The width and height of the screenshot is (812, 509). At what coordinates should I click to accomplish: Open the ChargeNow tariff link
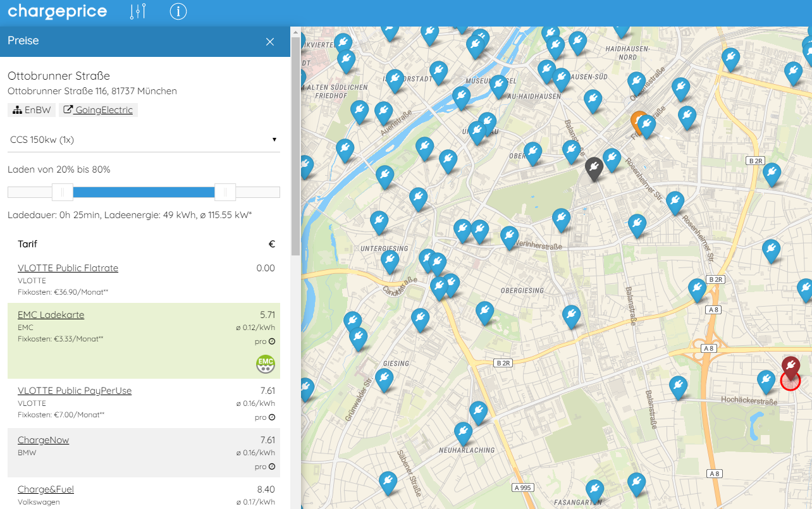(x=44, y=440)
